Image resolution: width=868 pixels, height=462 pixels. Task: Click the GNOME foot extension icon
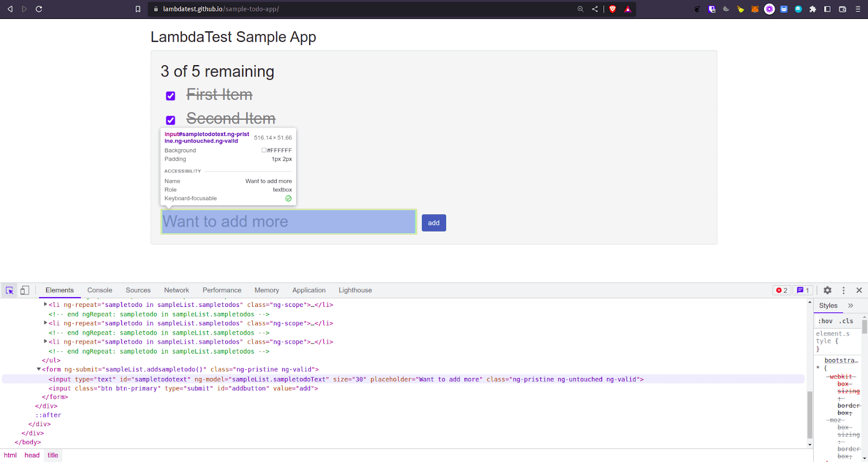(x=697, y=9)
